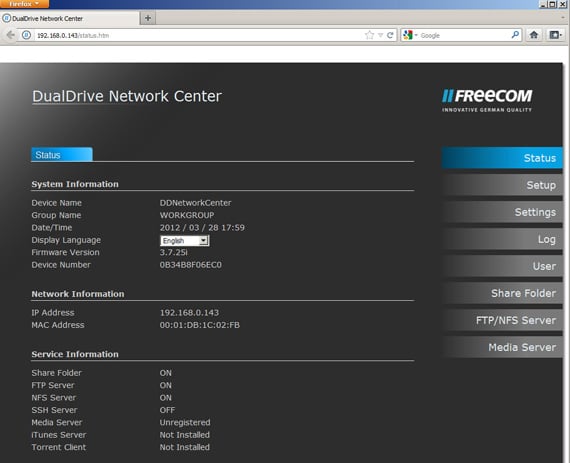Open Media Server in the right sidebar
This screenshot has height=463, width=570.
502,347
